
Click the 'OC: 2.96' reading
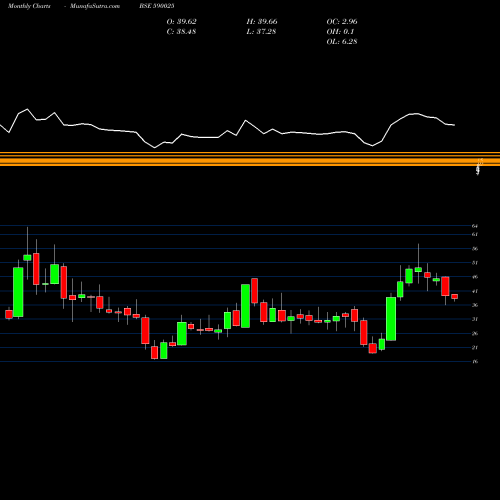coord(342,22)
